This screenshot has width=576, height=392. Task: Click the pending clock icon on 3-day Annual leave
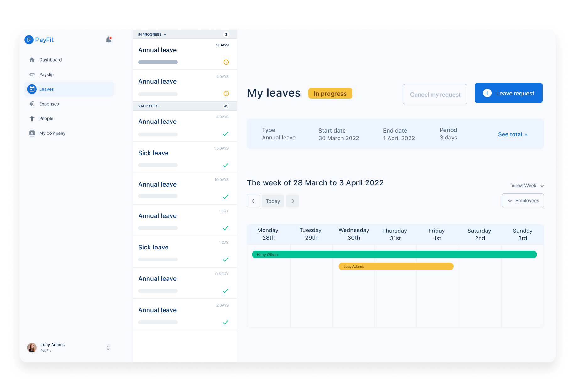click(226, 62)
